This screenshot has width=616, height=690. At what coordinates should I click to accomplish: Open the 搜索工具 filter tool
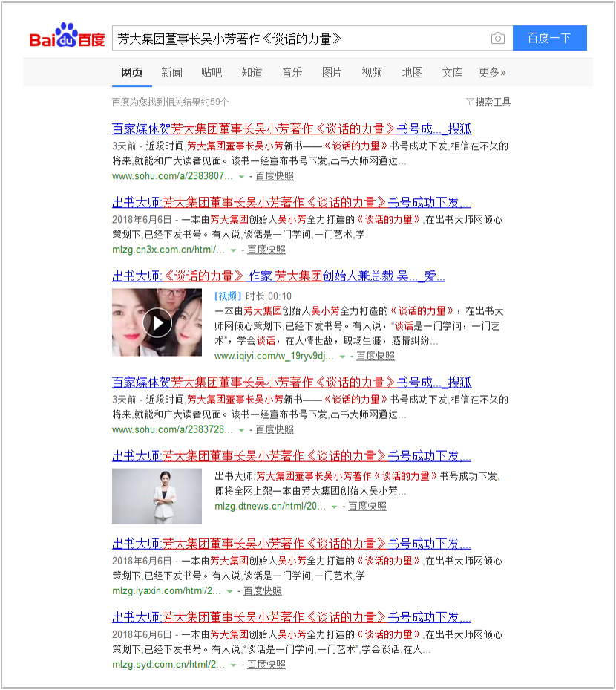coord(488,102)
